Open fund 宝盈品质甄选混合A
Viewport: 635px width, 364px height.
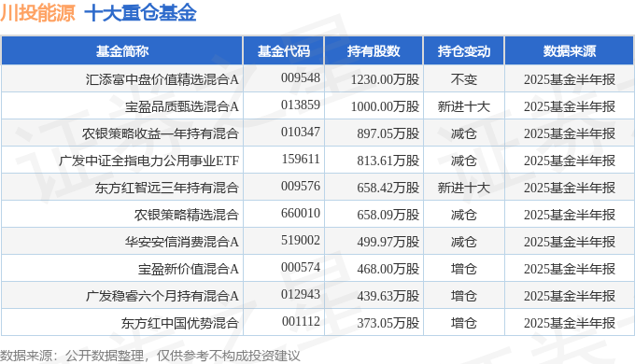182,106
